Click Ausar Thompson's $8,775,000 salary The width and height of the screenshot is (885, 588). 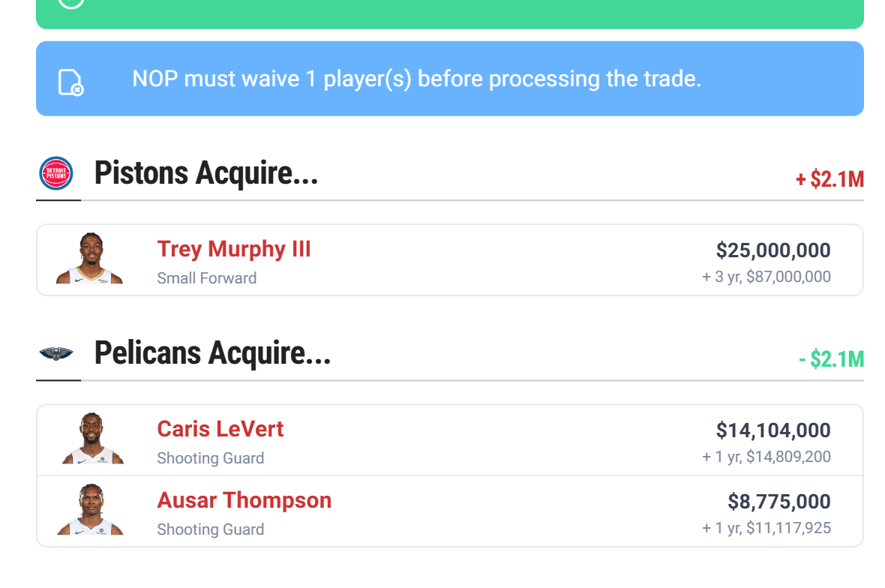pos(779,502)
